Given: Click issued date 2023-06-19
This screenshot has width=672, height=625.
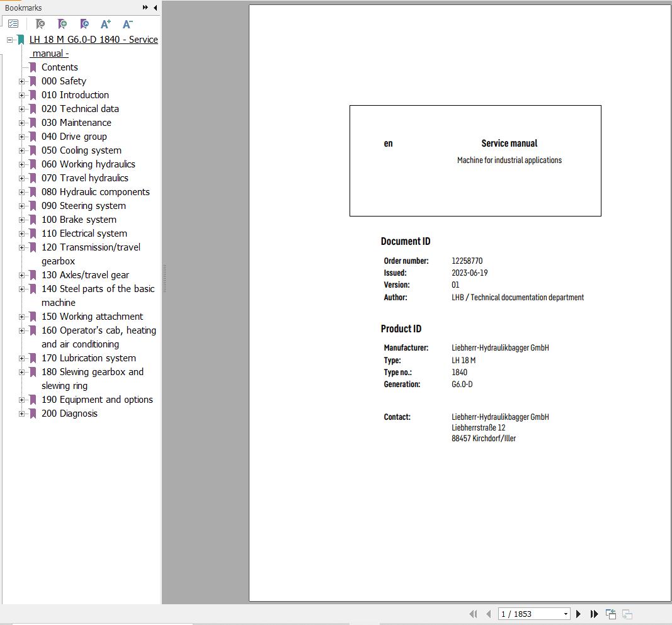Looking at the screenshot, I should coord(470,273).
